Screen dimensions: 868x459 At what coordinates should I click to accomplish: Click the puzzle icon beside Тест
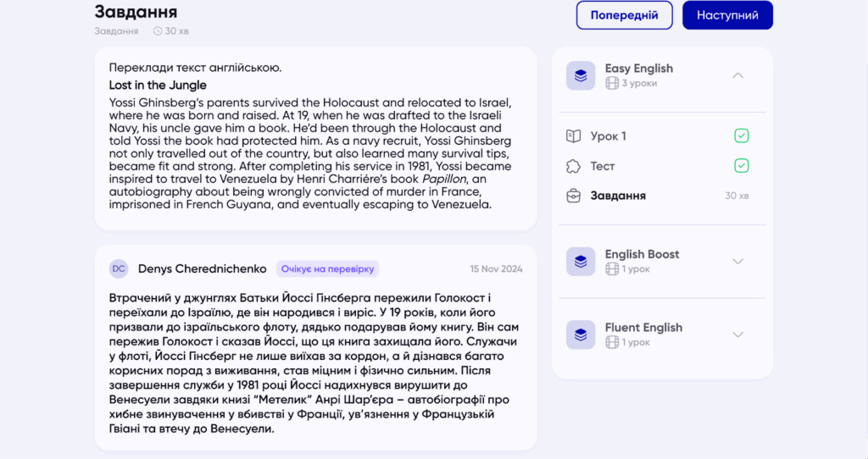click(574, 166)
